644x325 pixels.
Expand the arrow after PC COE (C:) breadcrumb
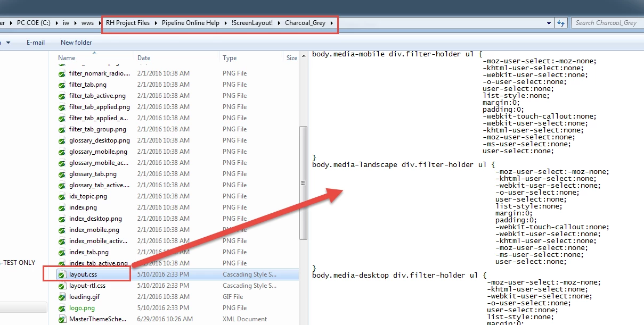57,23
